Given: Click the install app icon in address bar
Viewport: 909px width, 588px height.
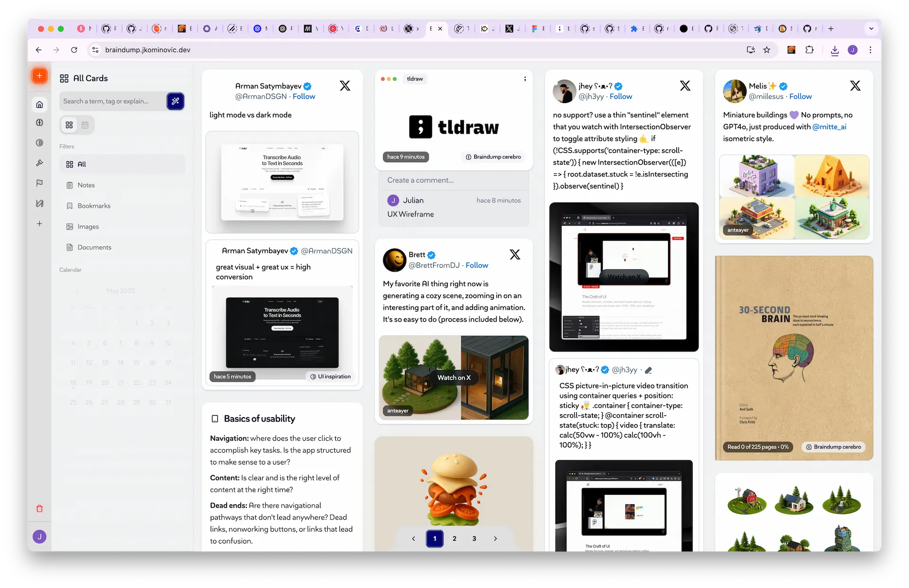Looking at the screenshot, I should coord(751,50).
